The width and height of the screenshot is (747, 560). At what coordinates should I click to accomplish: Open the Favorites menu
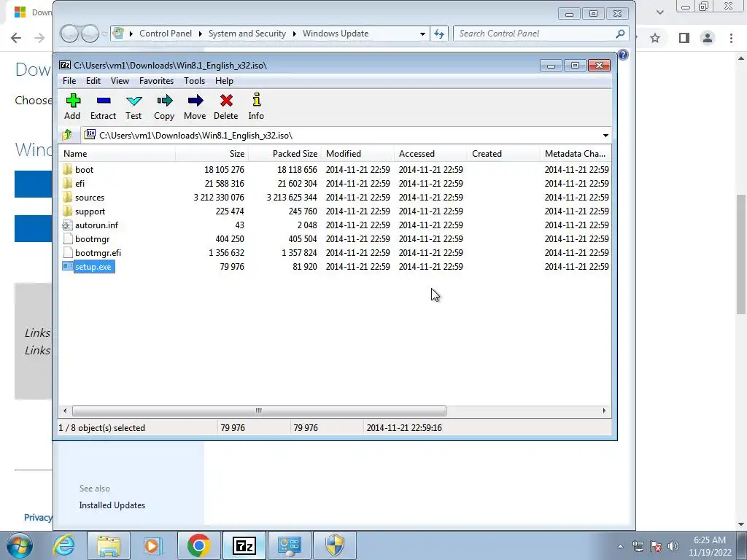click(156, 81)
